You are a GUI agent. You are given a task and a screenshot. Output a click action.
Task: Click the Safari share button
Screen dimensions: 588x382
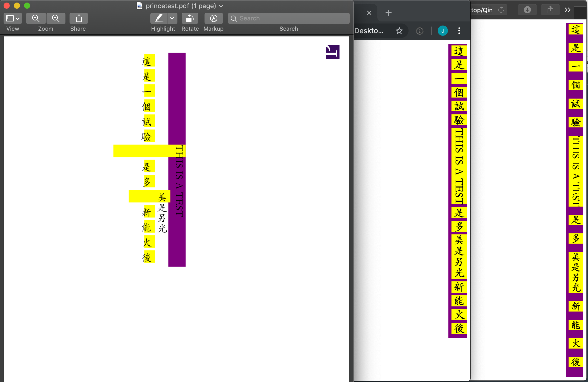click(x=550, y=10)
